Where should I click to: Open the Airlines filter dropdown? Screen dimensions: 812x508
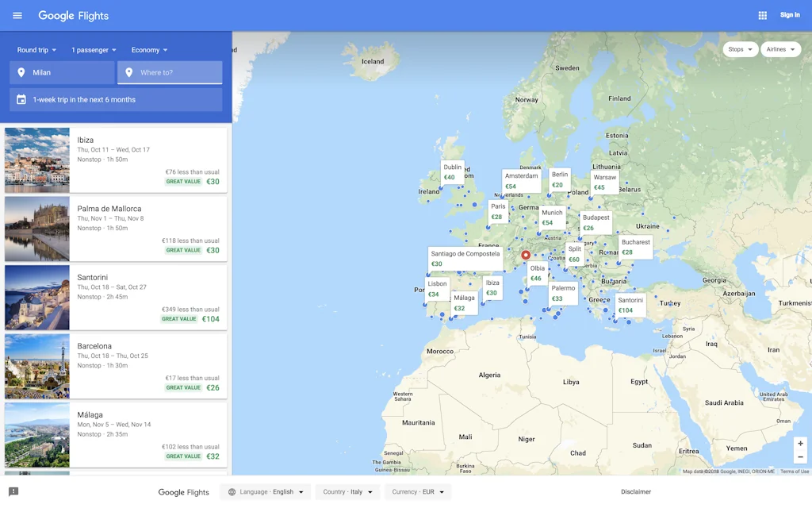click(780, 48)
